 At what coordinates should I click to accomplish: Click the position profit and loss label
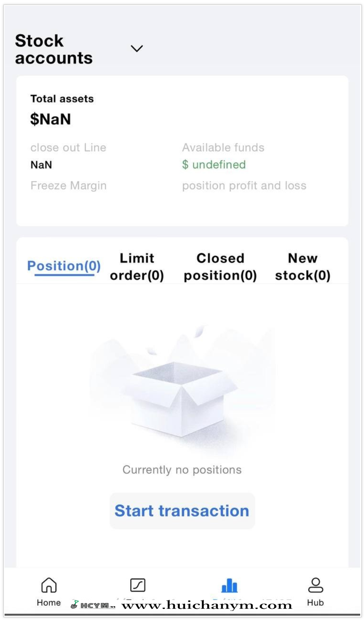point(244,186)
